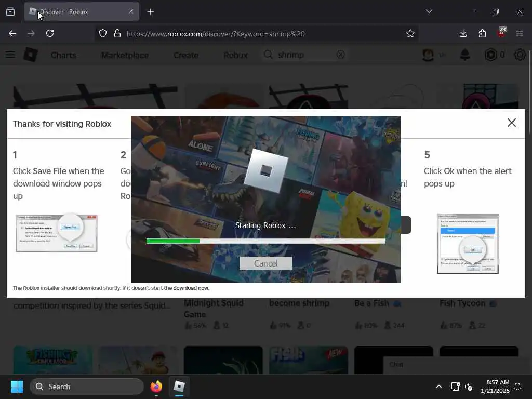
Task: Show hidden system tray icons
Action: pos(438,387)
